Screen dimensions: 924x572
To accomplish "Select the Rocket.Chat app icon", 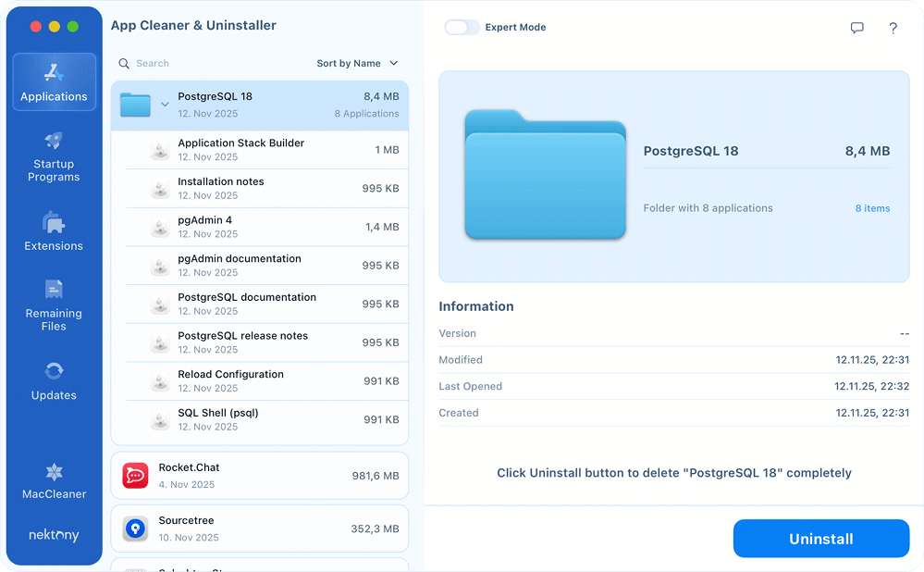I will coord(135,476).
